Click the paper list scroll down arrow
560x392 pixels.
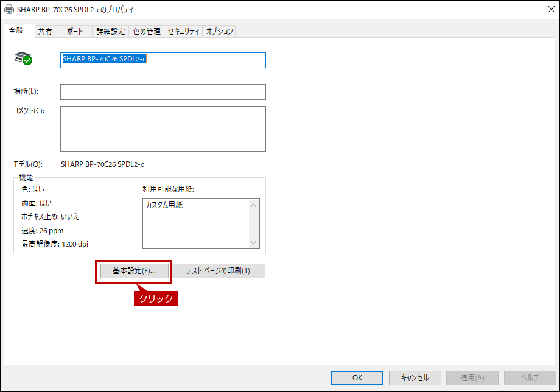(x=254, y=242)
